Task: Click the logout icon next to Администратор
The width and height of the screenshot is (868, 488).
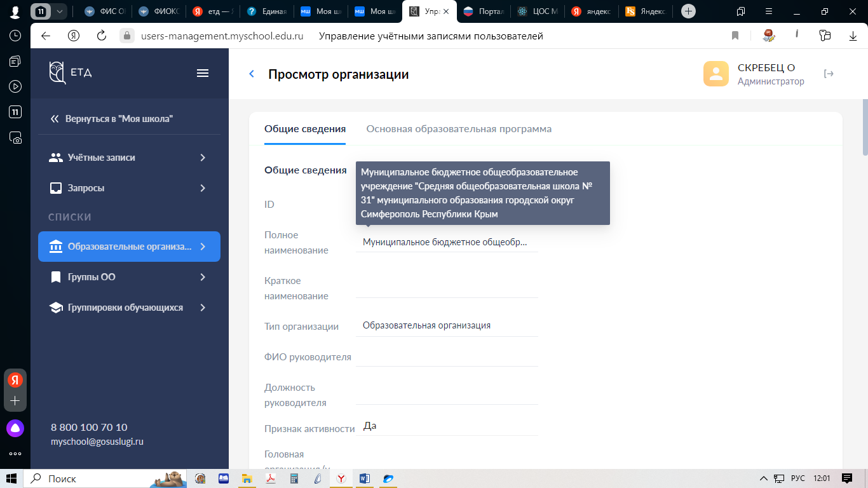Action: (x=829, y=74)
